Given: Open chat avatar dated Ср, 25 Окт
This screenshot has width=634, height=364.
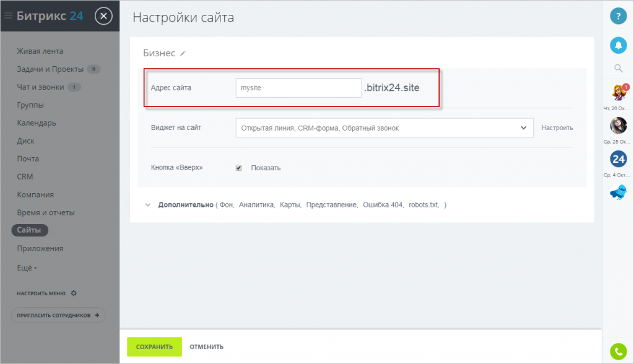Looking at the screenshot, I should coord(619,126).
